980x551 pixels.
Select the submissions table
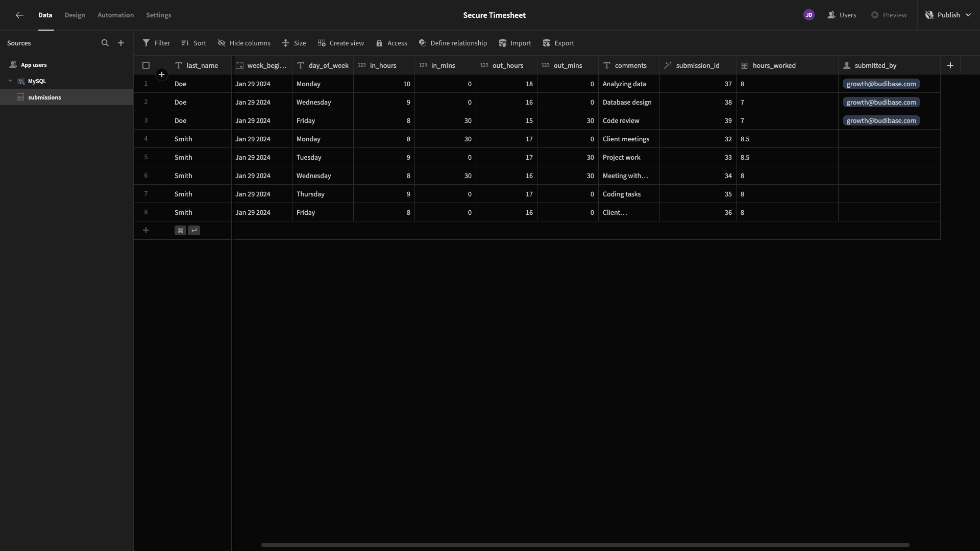tap(66, 97)
